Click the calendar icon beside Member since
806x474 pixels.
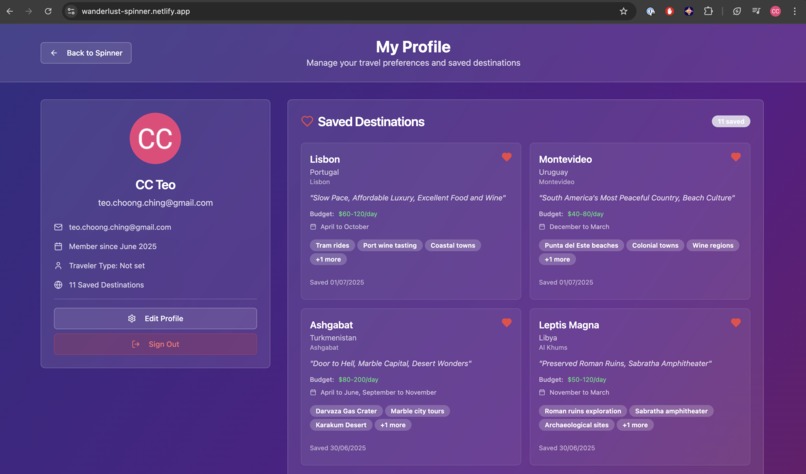pos(58,246)
